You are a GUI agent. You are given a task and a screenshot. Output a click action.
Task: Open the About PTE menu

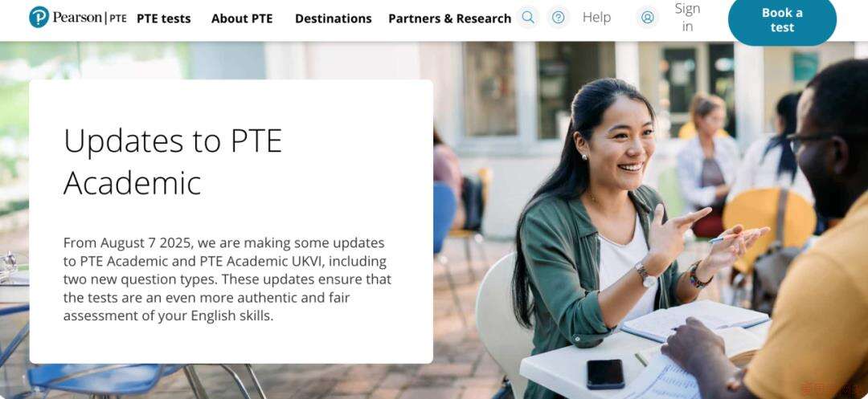[242, 18]
